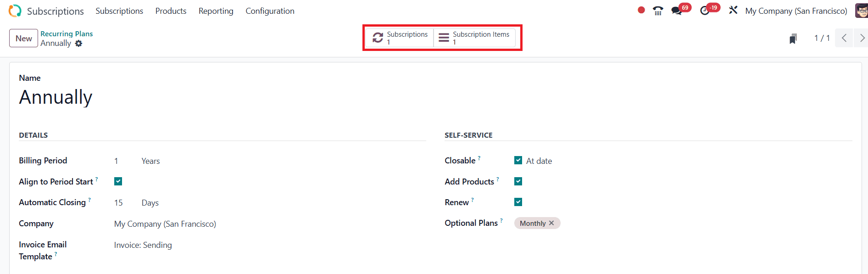Toggle the Add Products checkbox
This screenshot has width=868, height=274.
coord(518,181)
